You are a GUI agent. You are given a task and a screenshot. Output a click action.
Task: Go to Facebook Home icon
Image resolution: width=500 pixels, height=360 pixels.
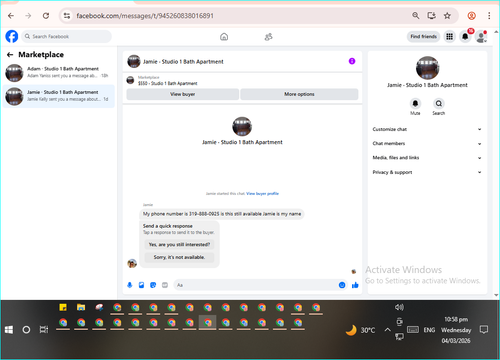(224, 37)
